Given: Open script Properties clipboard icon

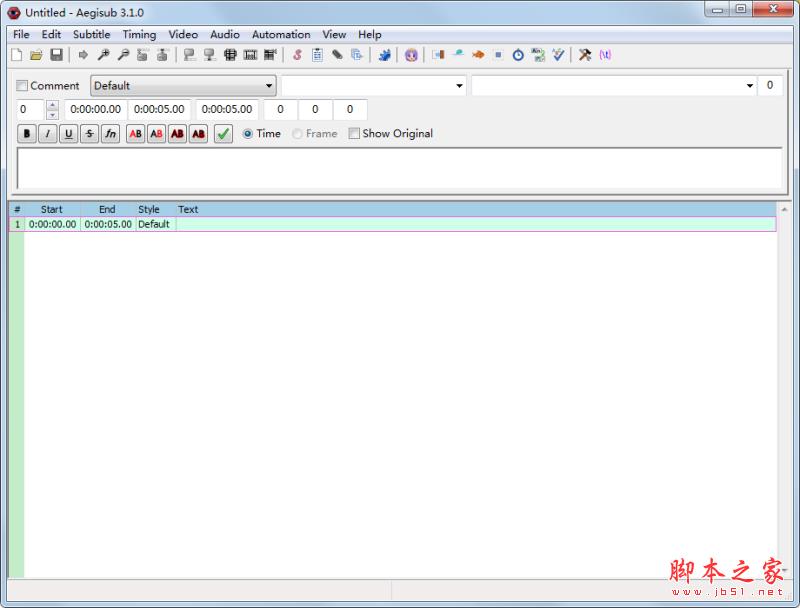Looking at the screenshot, I should pos(317,55).
